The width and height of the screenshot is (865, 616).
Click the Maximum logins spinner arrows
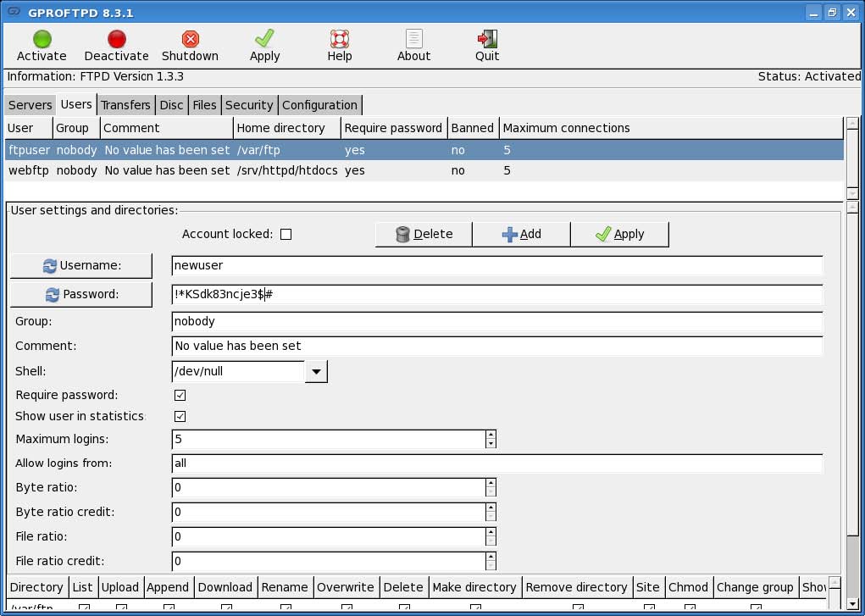tap(491, 440)
